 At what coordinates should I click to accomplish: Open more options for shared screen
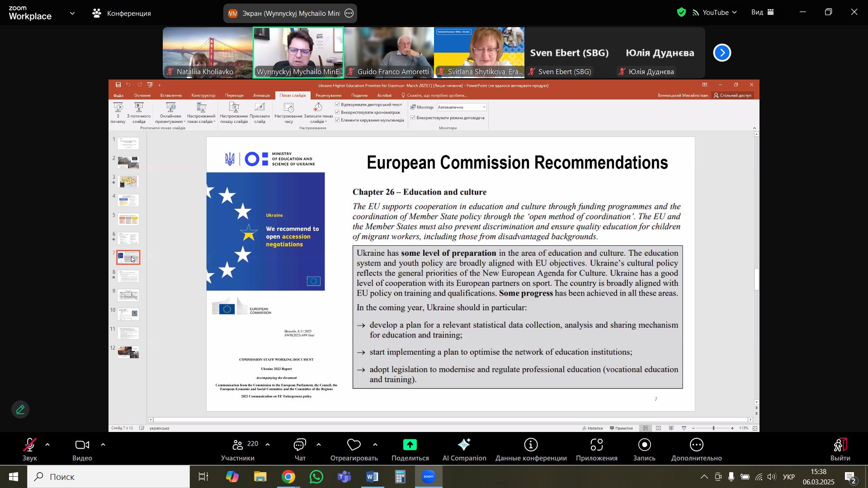[349, 14]
